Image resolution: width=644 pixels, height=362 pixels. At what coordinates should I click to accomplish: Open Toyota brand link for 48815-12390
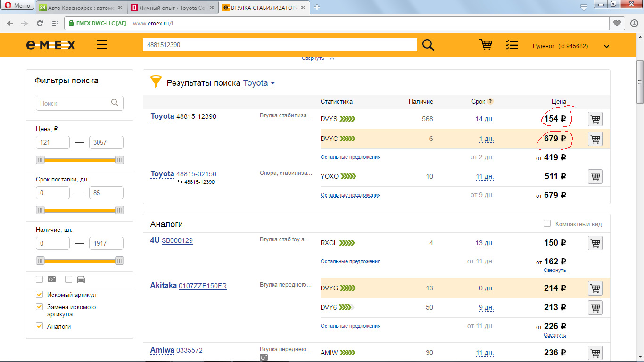[x=162, y=116]
